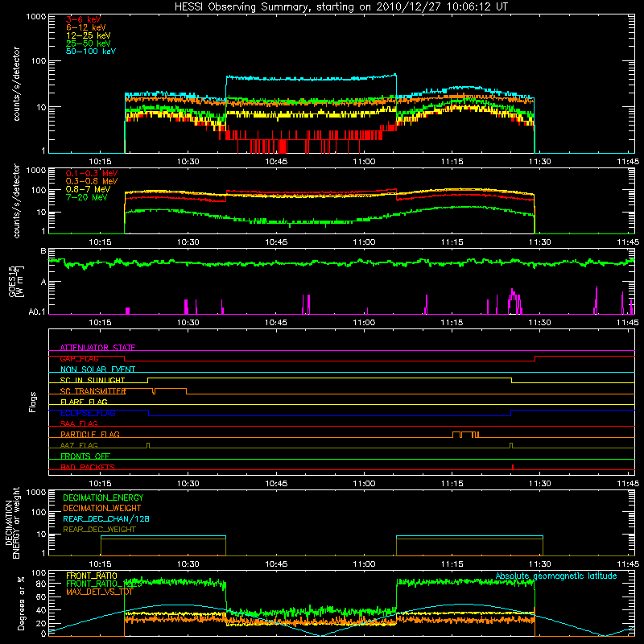
Task: Click the green '25-50 keV' legend label
Action: [88, 43]
